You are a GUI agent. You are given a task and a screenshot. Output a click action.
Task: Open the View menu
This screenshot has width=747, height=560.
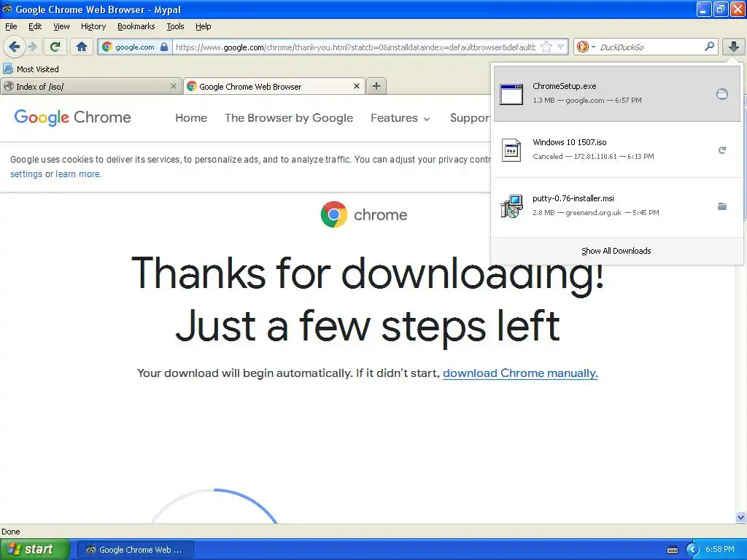click(x=61, y=26)
